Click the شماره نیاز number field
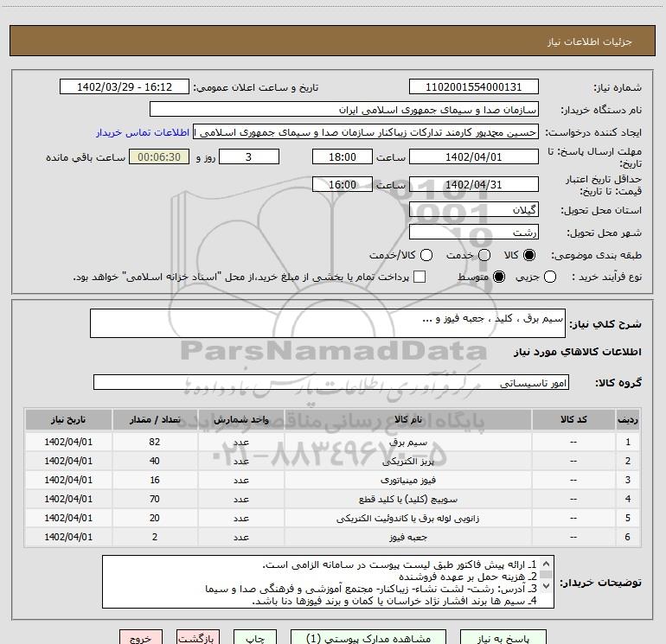 474,87
